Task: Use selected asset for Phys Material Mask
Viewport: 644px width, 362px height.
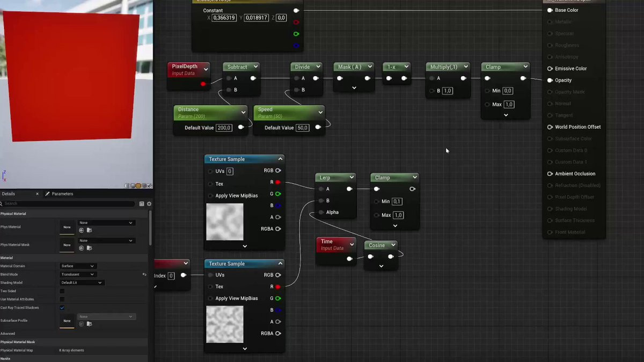Action: pyautogui.click(x=82, y=248)
